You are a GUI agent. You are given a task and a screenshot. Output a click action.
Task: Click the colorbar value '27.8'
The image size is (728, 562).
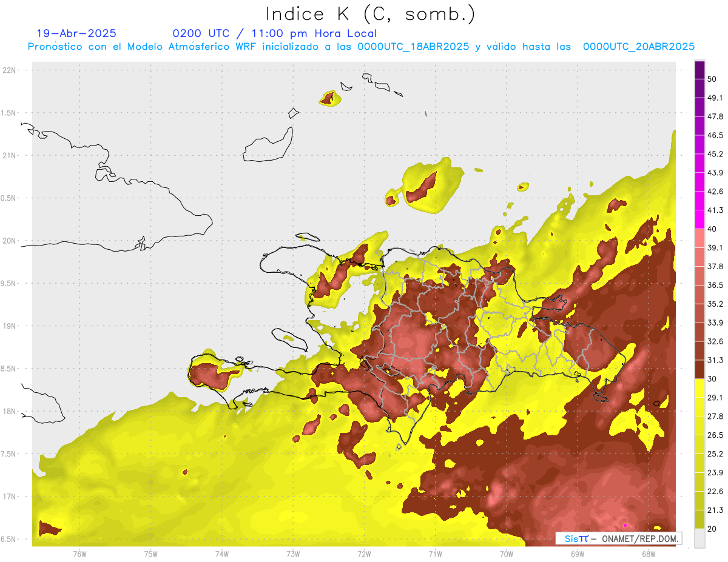pyautogui.click(x=715, y=416)
